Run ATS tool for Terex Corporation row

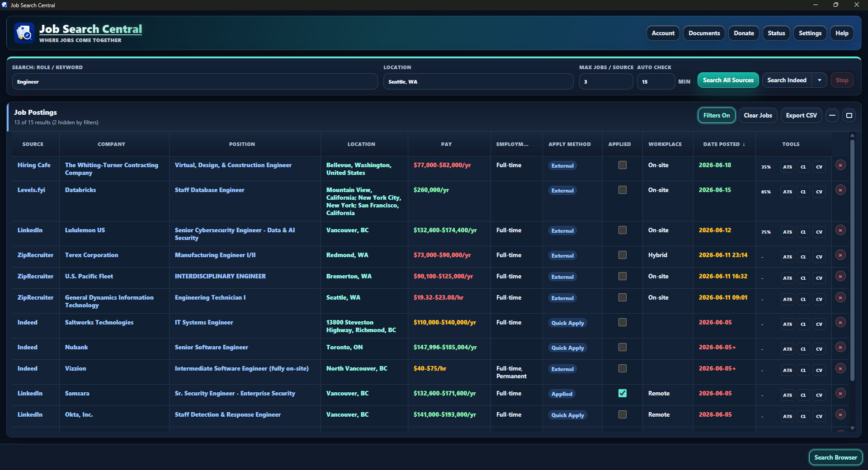click(788, 257)
